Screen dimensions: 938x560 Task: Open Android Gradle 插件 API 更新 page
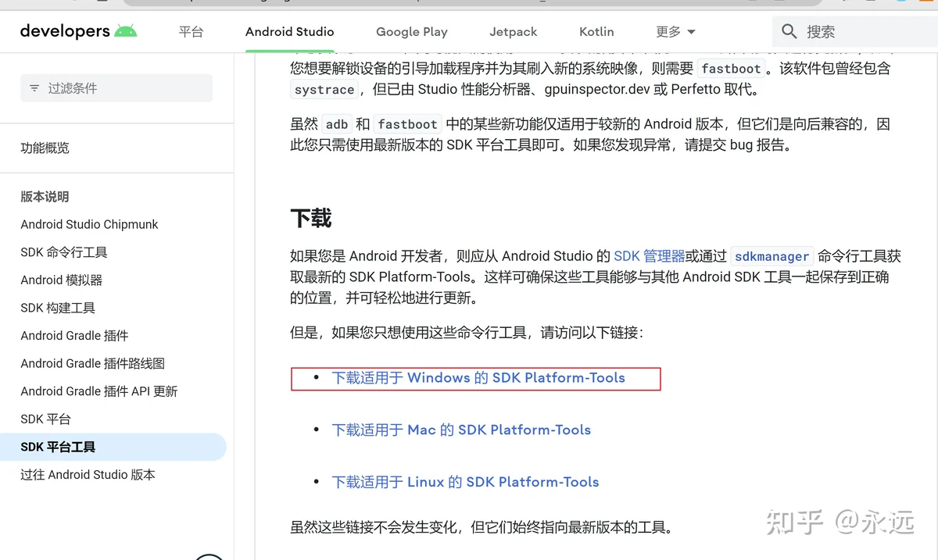point(99,391)
